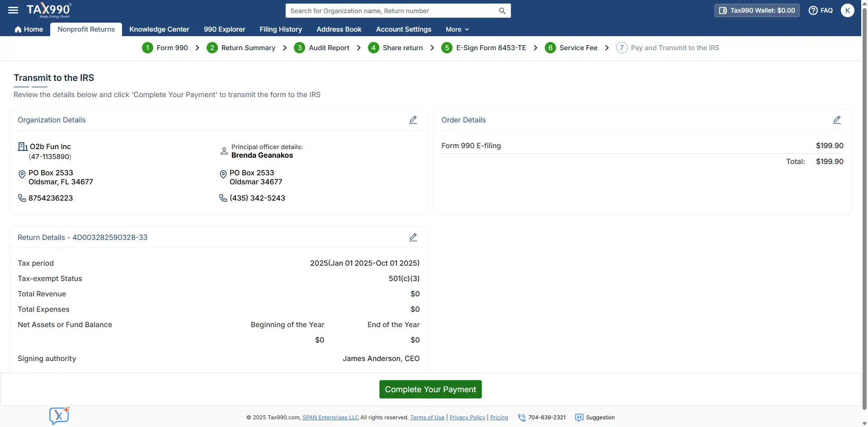The image size is (868, 427).
Task: Open the Terms of Use link
Action: pos(427,418)
